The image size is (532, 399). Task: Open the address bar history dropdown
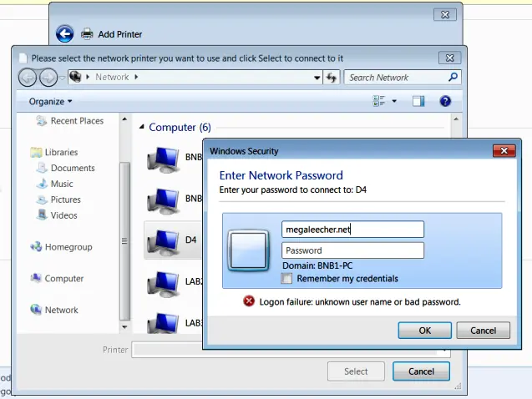pos(317,78)
